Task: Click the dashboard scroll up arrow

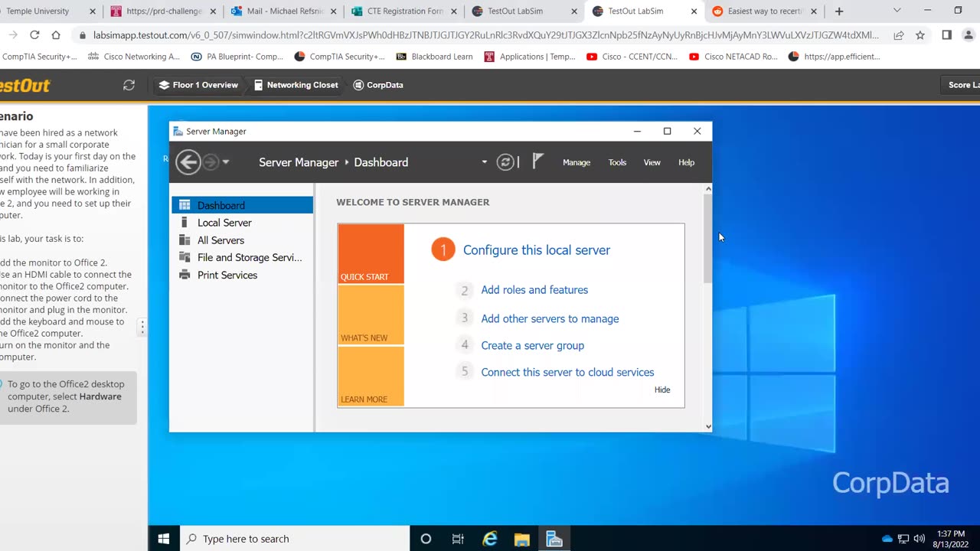Action: [707, 188]
